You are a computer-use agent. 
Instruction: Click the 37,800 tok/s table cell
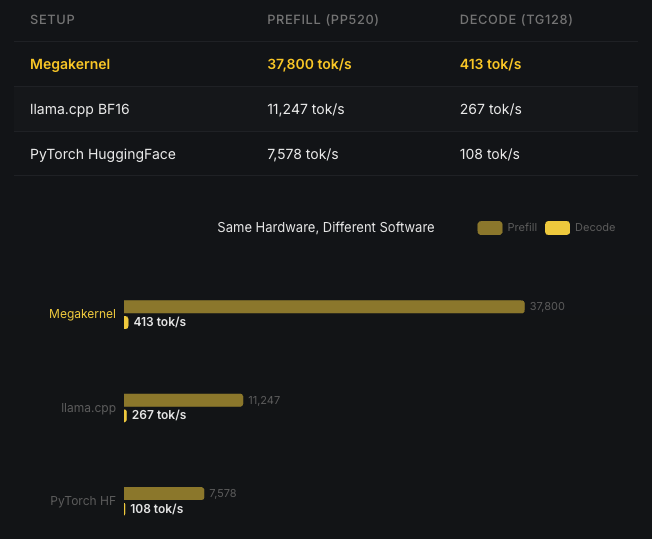[309, 64]
